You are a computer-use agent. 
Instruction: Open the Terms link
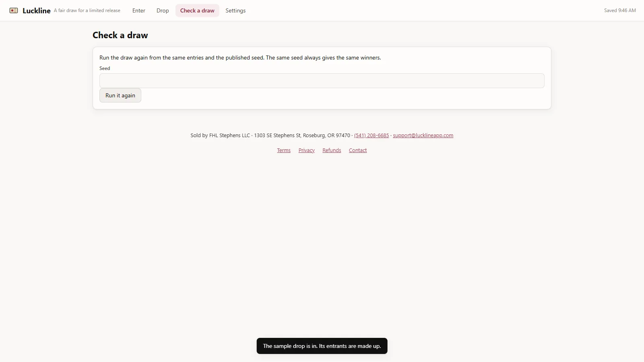point(284,150)
